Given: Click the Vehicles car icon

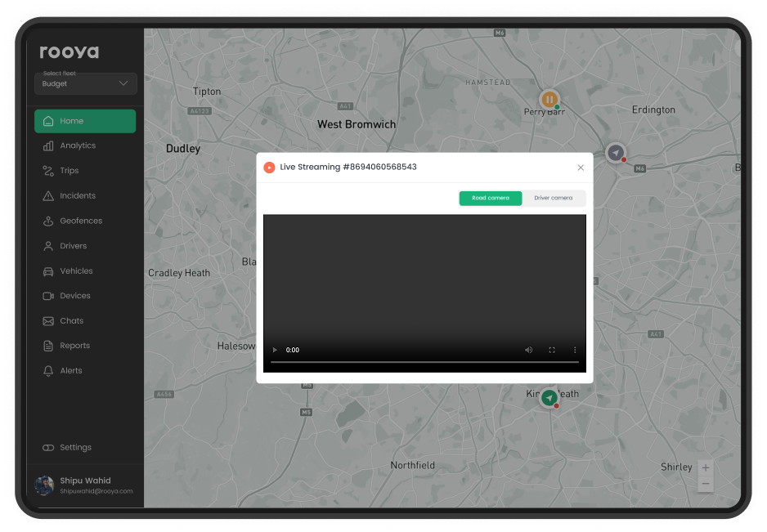Looking at the screenshot, I should click(x=48, y=271).
